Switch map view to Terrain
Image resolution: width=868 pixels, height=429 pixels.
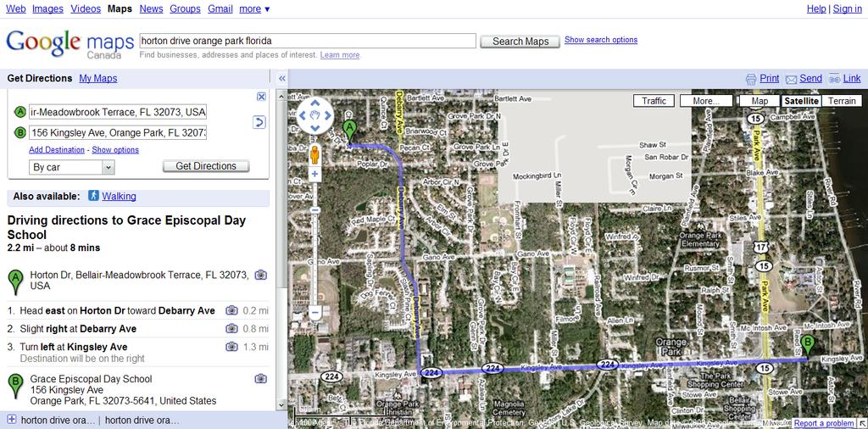tap(842, 101)
